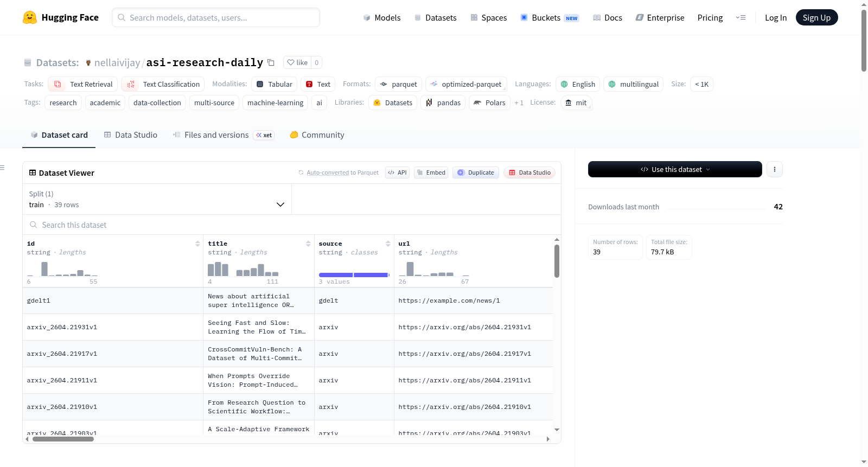The width and height of the screenshot is (868, 467).
Task: Open Buckets in the top navigation
Action: pos(550,17)
